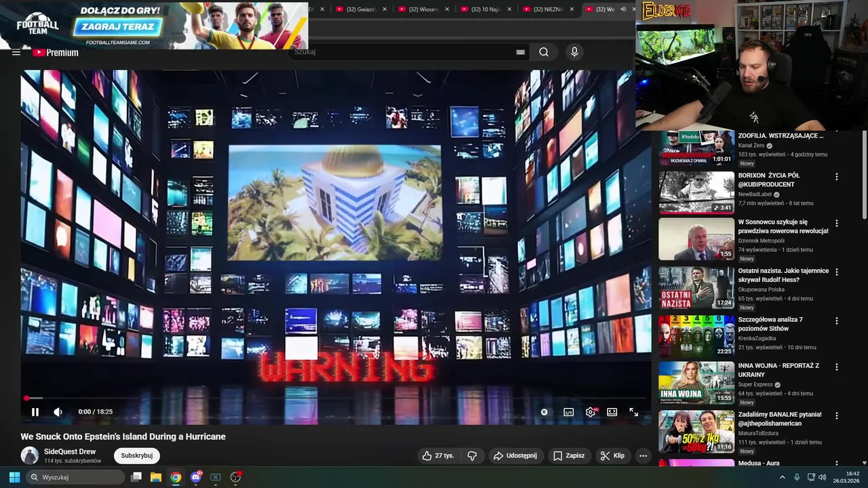Open SideQuest Drew channel avatar
The width and height of the screenshot is (868, 488).
[29, 455]
